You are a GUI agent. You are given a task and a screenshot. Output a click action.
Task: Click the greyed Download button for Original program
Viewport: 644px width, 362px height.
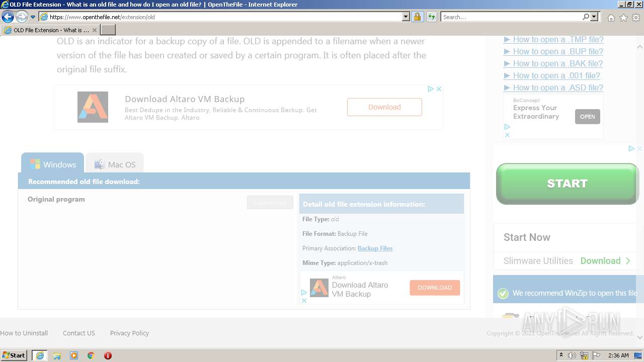pyautogui.click(x=270, y=203)
